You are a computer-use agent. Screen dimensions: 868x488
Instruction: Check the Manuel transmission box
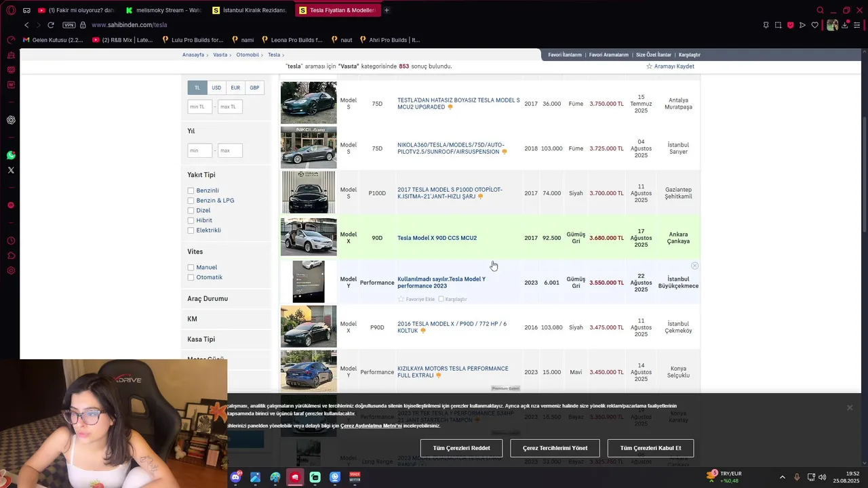(x=191, y=268)
